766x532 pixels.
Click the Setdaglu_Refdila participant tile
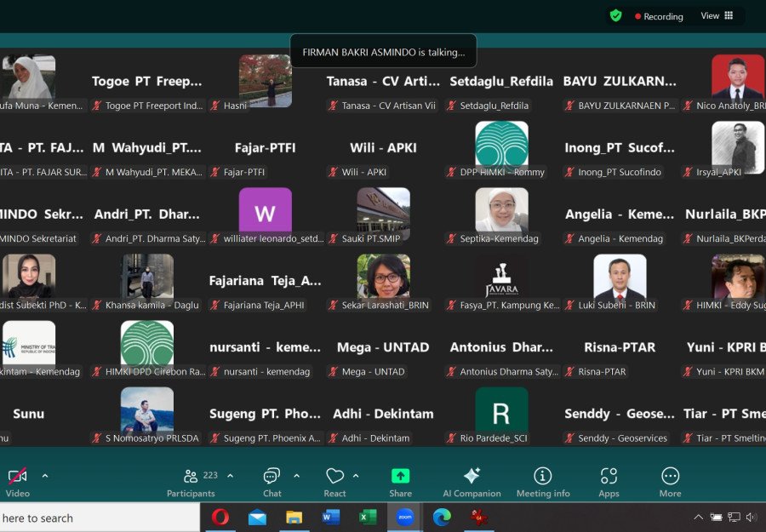click(x=501, y=81)
